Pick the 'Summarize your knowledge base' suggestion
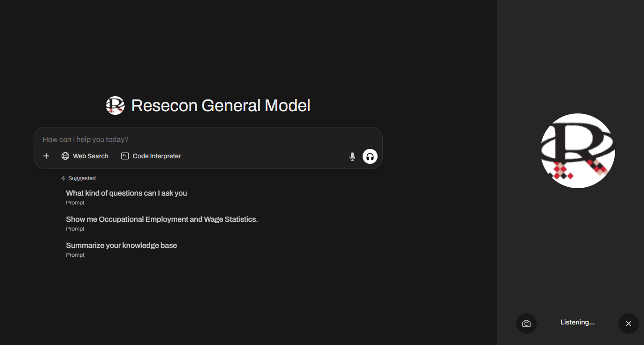 click(x=121, y=245)
